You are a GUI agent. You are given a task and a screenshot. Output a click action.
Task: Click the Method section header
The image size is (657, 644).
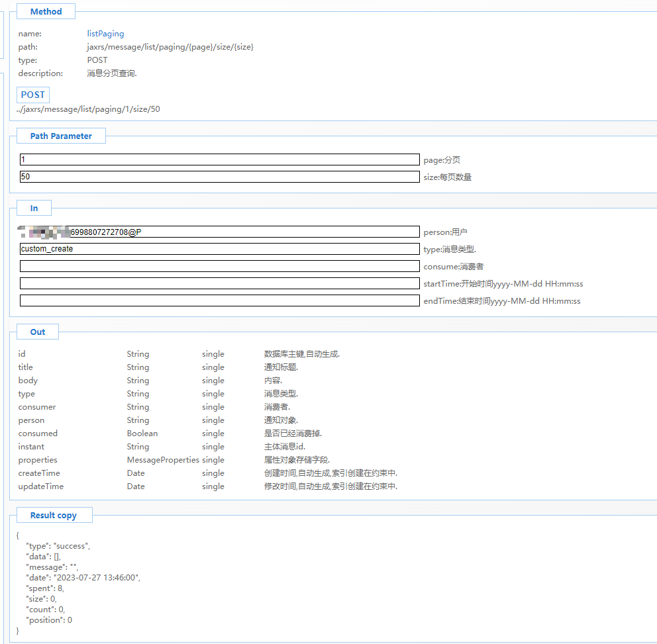[x=46, y=11]
